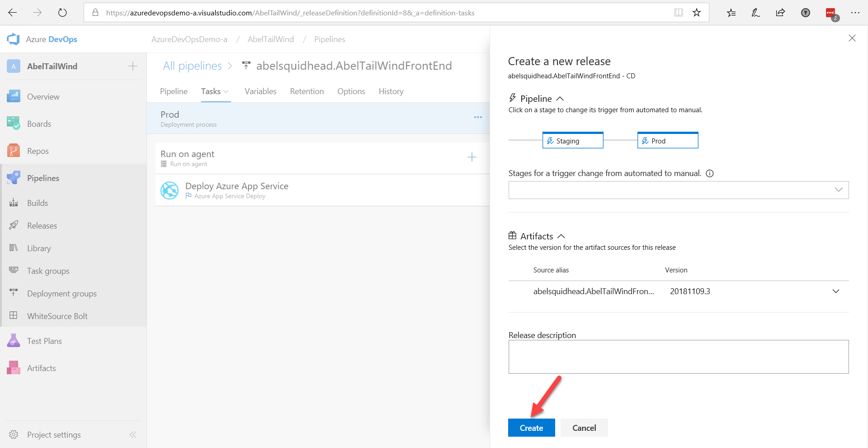This screenshot has height=448, width=868.
Task: Open browser settings ellipsis menu
Action: [x=855, y=13]
